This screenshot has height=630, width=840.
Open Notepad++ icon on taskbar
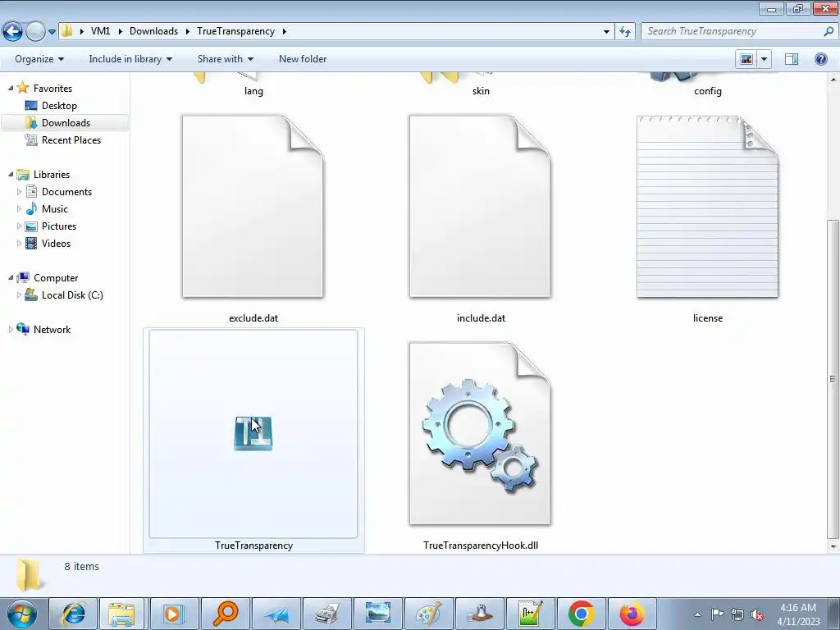click(531, 614)
